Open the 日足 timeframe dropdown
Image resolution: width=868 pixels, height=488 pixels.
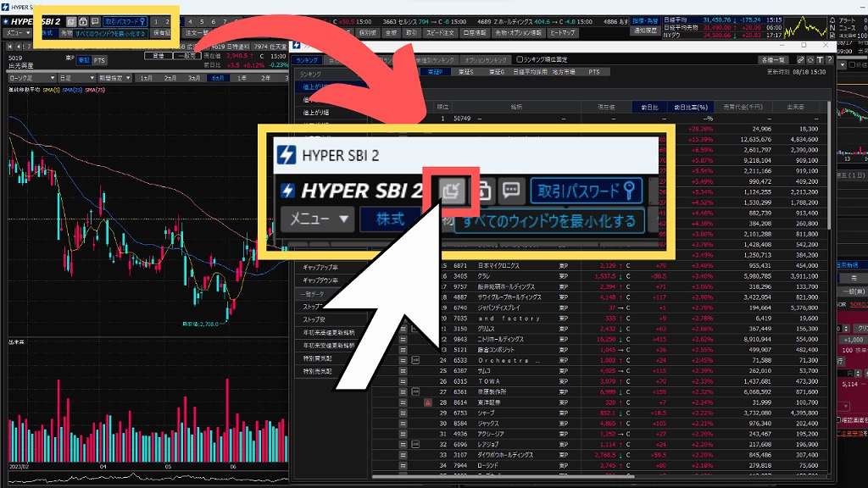click(x=76, y=77)
